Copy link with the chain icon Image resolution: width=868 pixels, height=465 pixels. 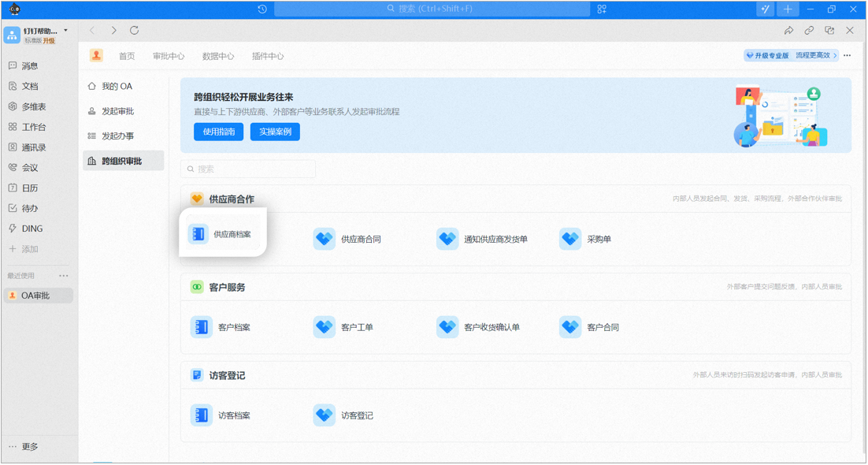810,31
